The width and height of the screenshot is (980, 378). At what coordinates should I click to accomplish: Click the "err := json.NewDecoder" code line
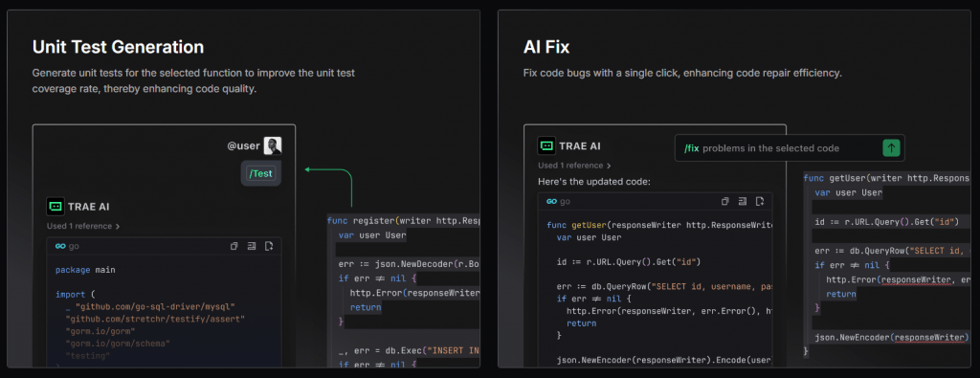click(409, 264)
